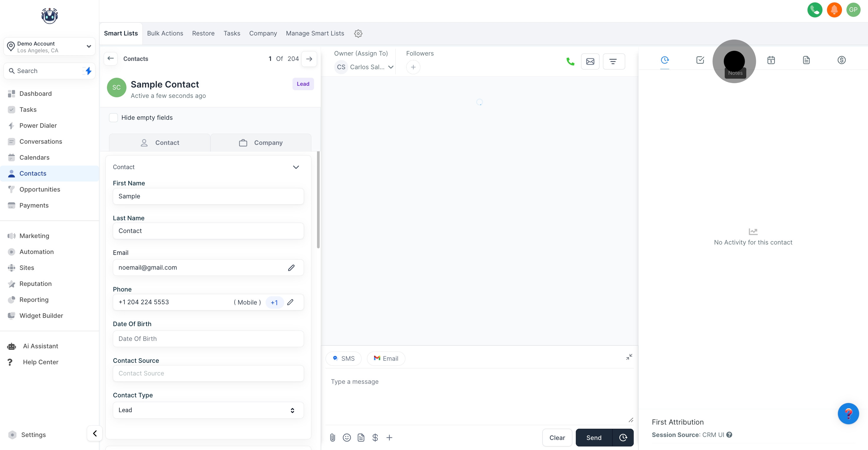Click the Smart Lists settings gear icon
This screenshot has height=450, width=868.
[x=358, y=33]
